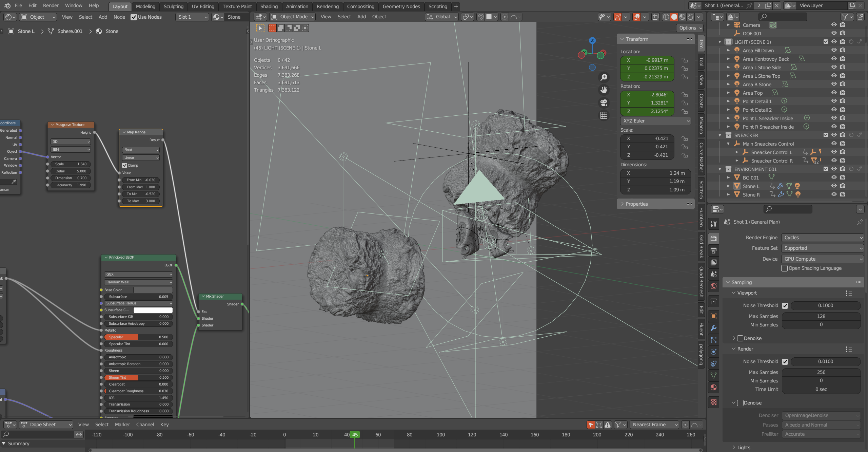The width and height of the screenshot is (868, 452).
Task: Open the Render Engine dropdown
Action: tap(822, 238)
